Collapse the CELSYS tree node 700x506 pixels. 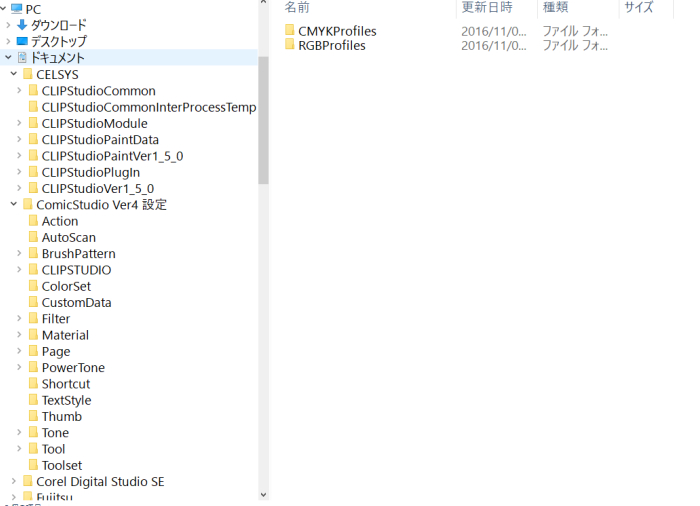pyautogui.click(x=13, y=75)
